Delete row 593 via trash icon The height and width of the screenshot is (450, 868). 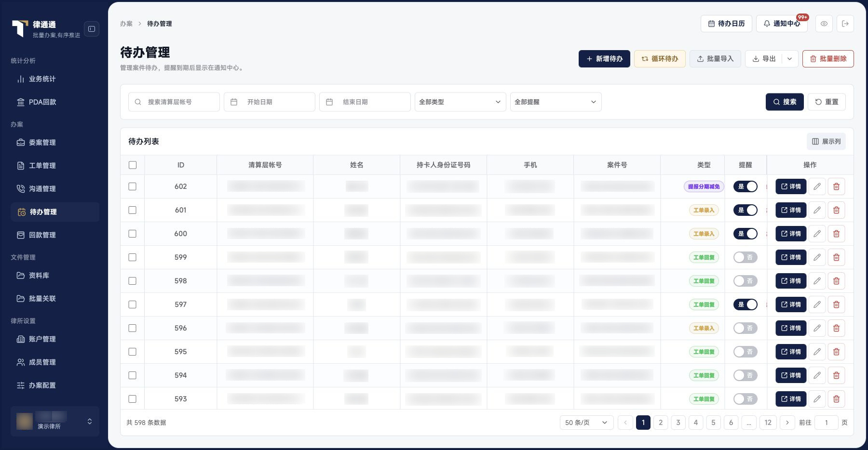click(837, 399)
